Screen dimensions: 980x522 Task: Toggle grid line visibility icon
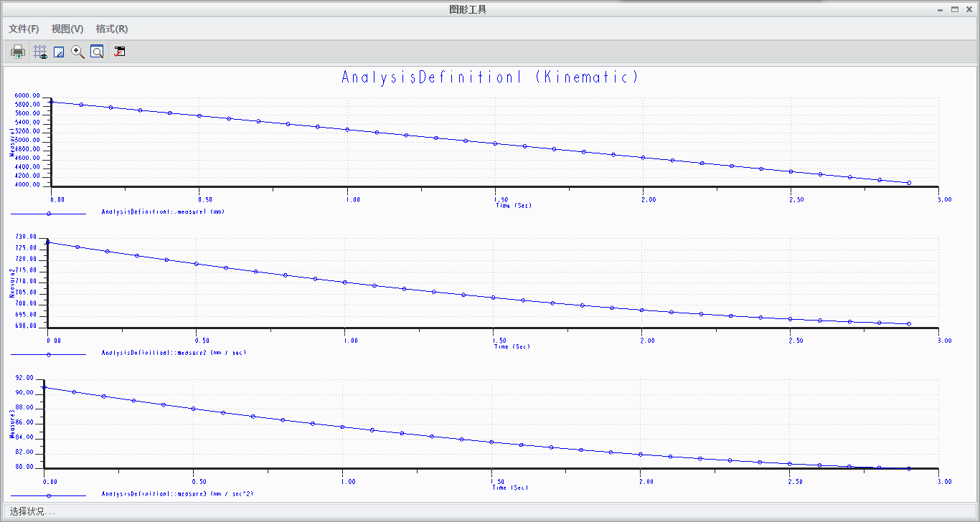click(x=40, y=52)
